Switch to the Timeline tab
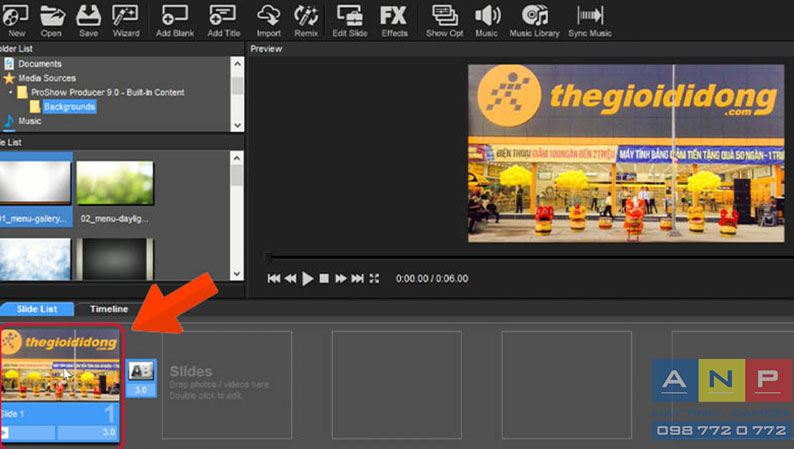The height and width of the screenshot is (449, 794). (109, 309)
